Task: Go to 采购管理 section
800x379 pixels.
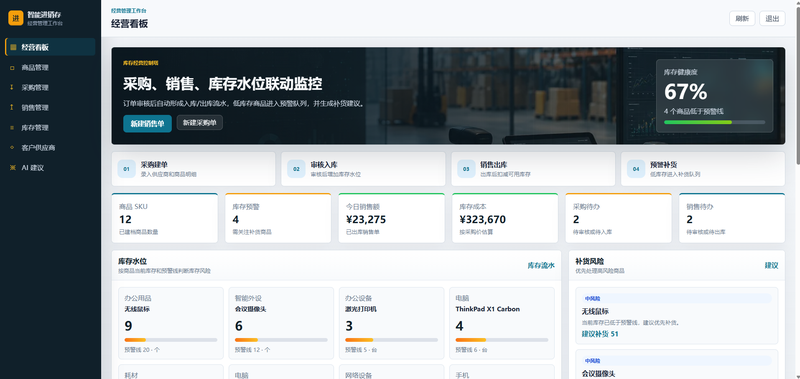Action: pyautogui.click(x=50, y=87)
